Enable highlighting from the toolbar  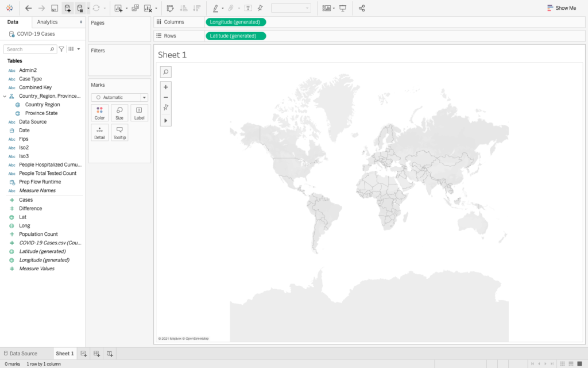pyautogui.click(x=215, y=8)
